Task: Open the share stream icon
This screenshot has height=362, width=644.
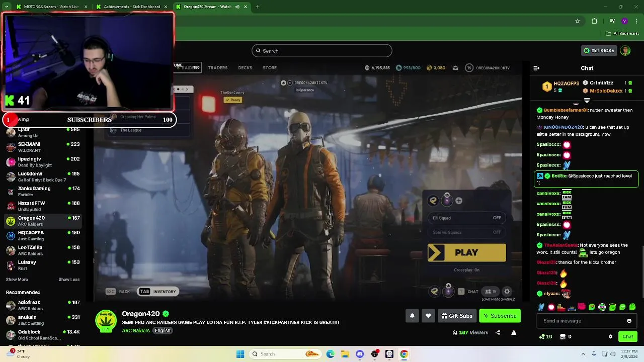Action: [x=498, y=332]
